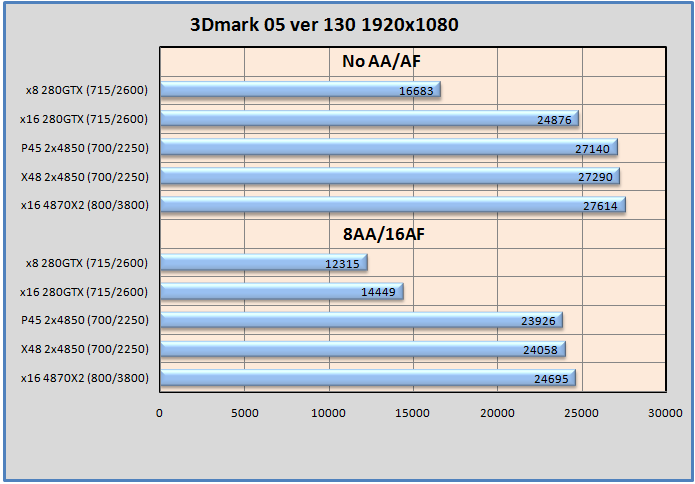Select "x16 280GTX (715/2600)" label beside the 24876 bar

point(84,119)
